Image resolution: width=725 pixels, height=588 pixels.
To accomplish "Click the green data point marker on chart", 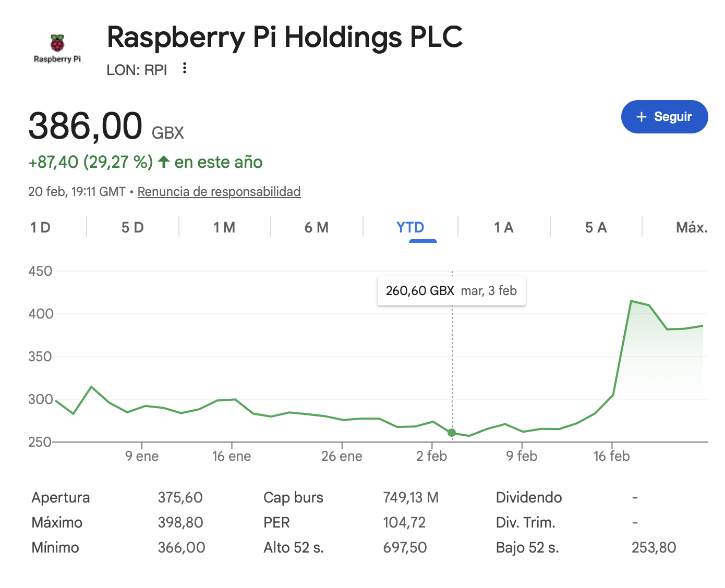I will tap(452, 433).
